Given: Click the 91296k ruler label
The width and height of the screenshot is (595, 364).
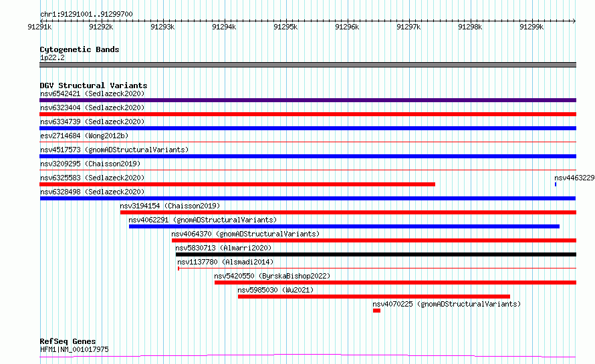Looking at the screenshot, I should coord(347,27).
